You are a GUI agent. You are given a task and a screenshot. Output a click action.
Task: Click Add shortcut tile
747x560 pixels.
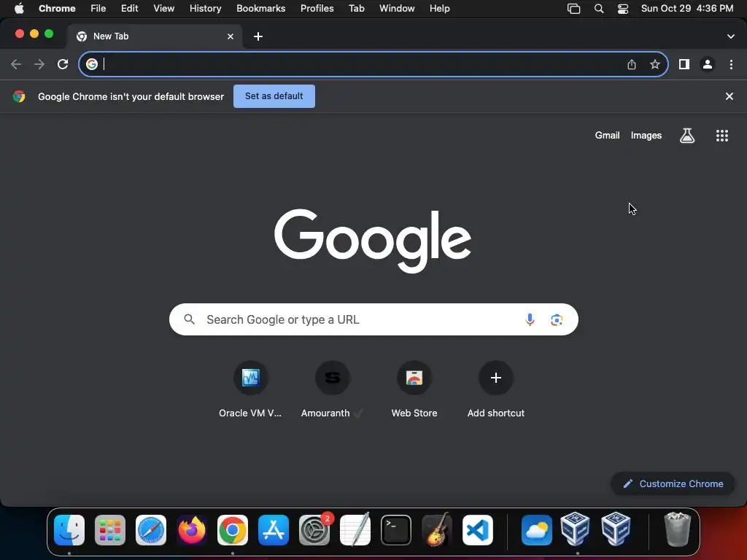(496, 389)
